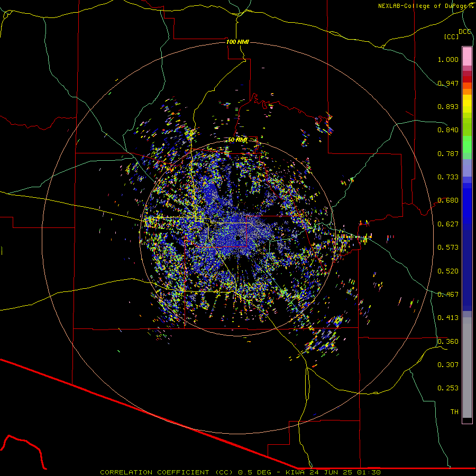
Task: Select the 0.413 legend value
Action: pos(448,318)
